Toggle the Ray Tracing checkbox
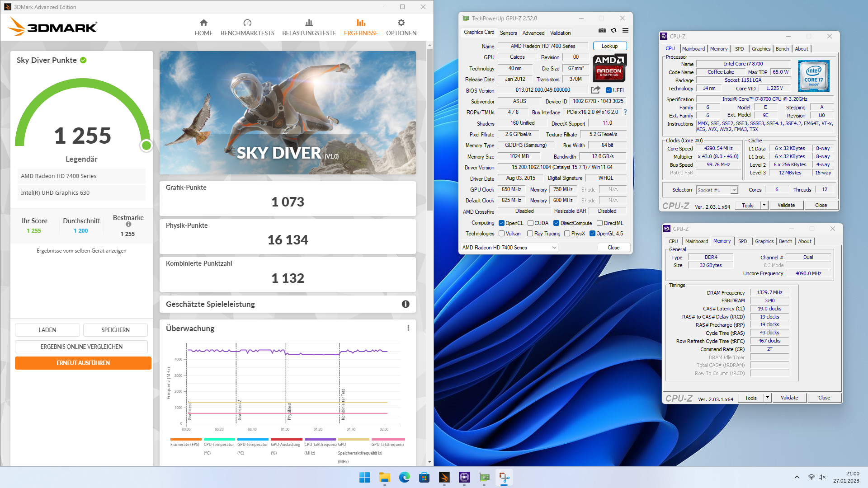This screenshot has height=488, width=868. pyautogui.click(x=530, y=234)
